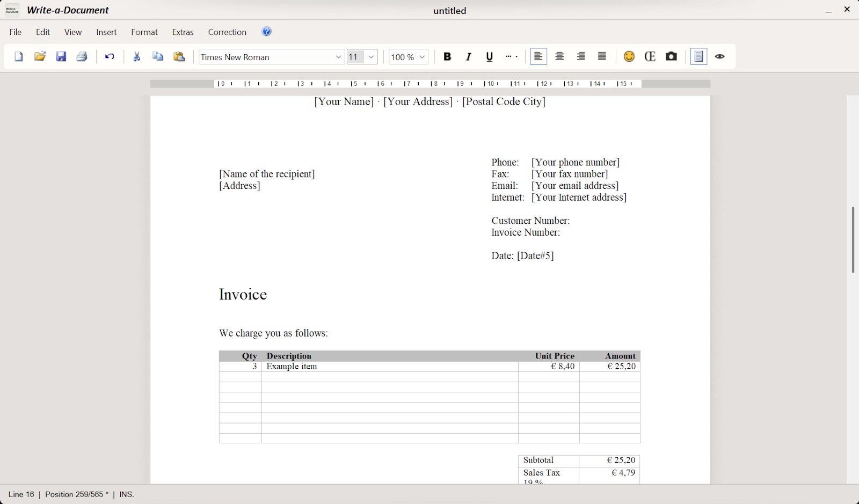This screenshot has width=859, height=504.
Task: Open a file using the folder icon
Action: (40, 56)
